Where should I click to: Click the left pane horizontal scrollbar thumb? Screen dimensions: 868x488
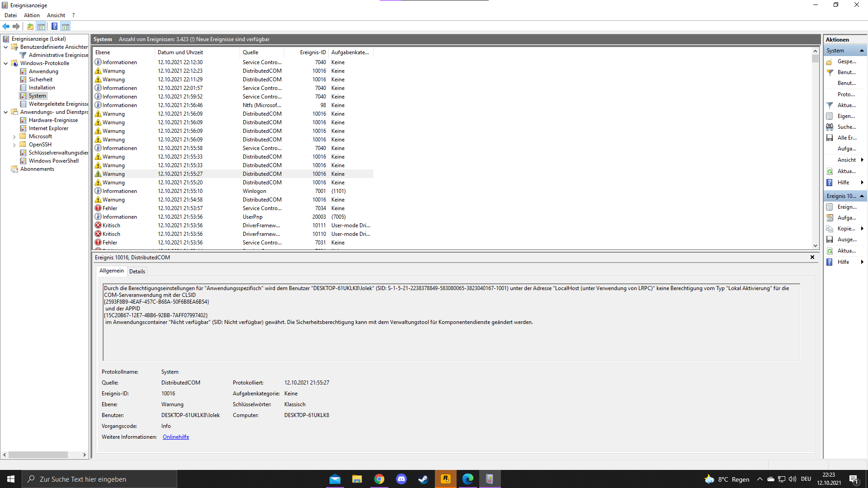(38, 455)
